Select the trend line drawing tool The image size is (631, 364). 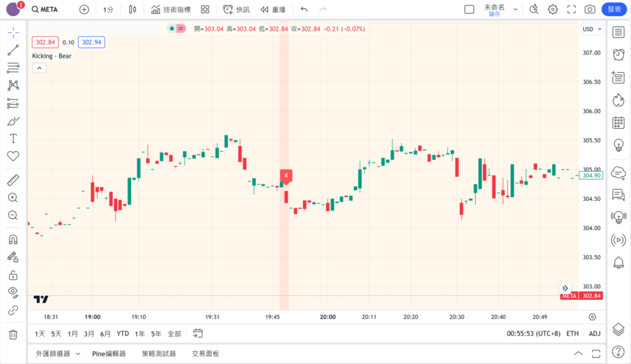(13, 50)
